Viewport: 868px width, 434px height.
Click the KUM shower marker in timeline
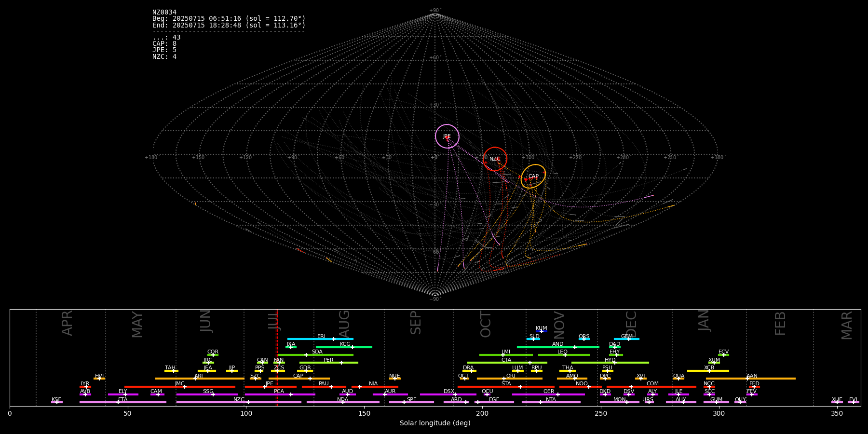(542, 331)
